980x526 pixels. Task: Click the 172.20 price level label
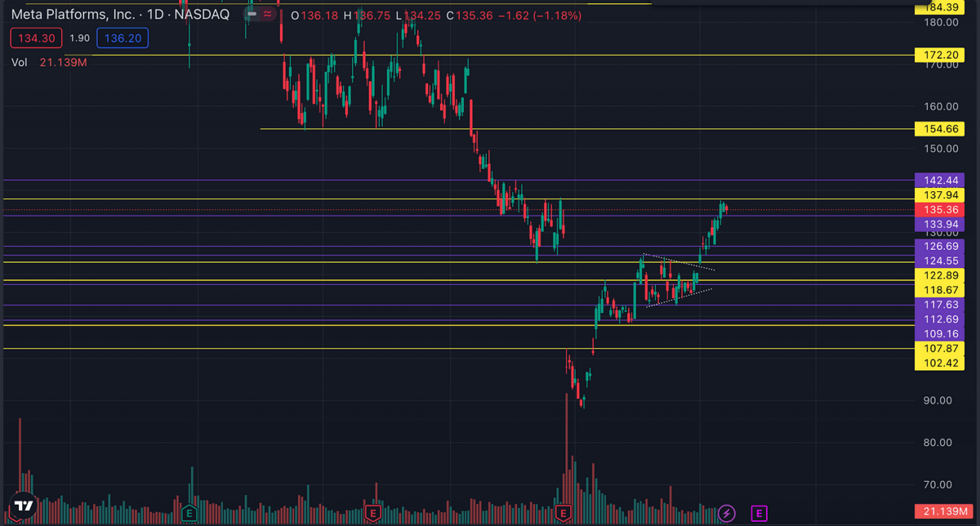tap(941, 56)
